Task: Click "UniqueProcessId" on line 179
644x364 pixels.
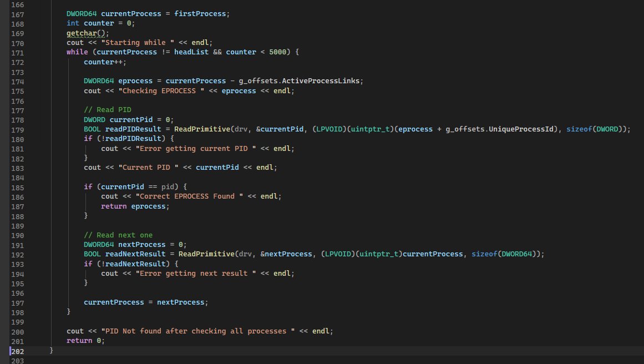Action: [521, 129]
